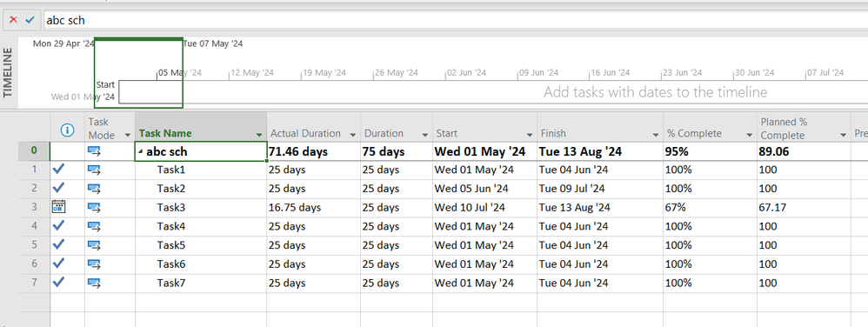This screenshot has width=868, height=327.
Task: Select row header 0
Action: point(34,151)
